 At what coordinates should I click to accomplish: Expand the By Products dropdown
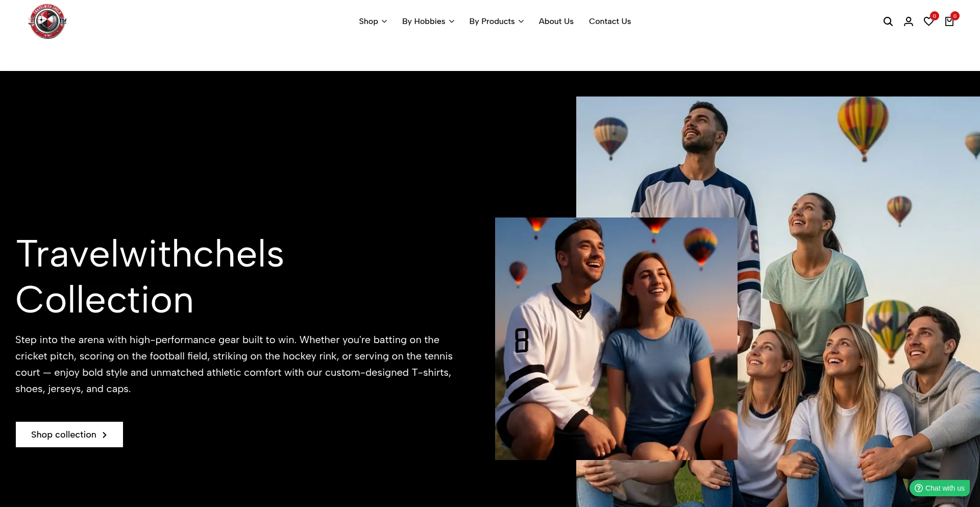point(496,21)
